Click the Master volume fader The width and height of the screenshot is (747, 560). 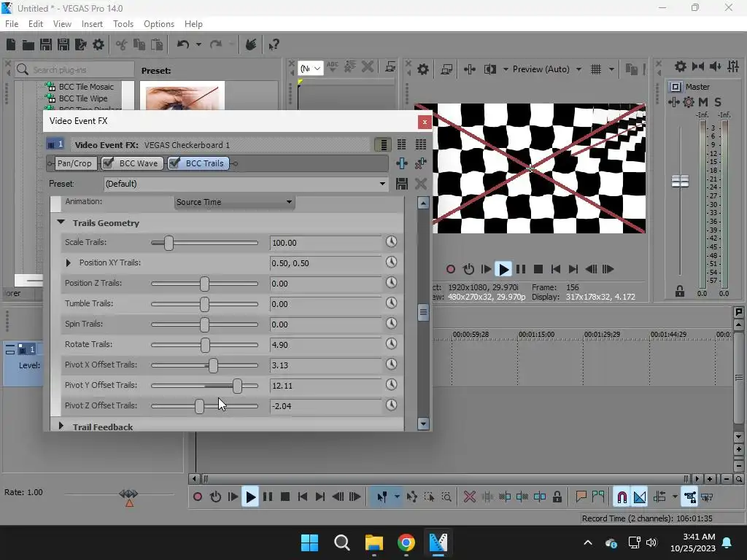pyautogui.click(x=680, y=181)
